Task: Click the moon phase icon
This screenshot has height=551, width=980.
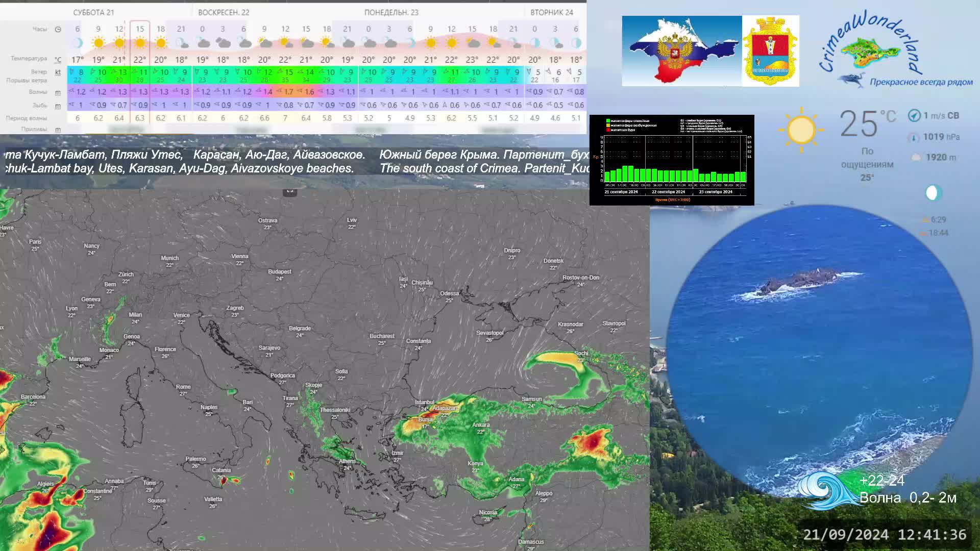Action: pyautogui.click(x=933, y=193)
